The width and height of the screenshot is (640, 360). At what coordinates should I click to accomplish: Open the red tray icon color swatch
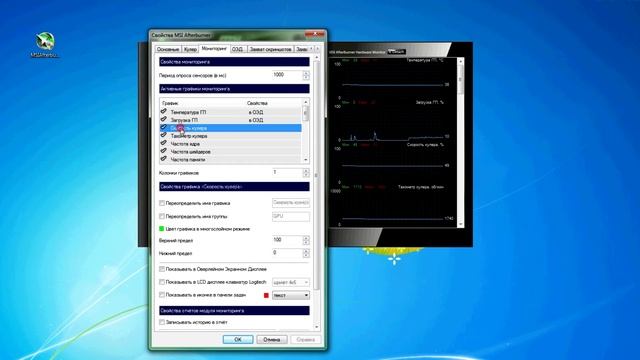[x=266, y=295]
